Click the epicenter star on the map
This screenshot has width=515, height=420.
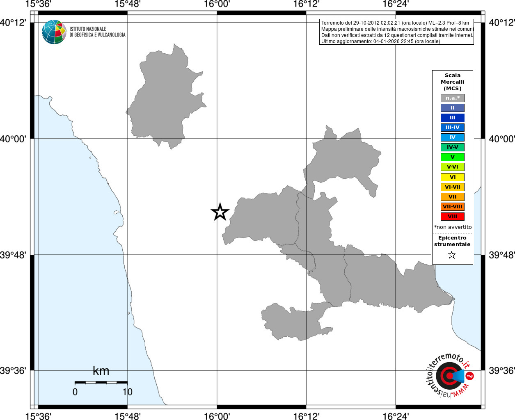point(220,212)
